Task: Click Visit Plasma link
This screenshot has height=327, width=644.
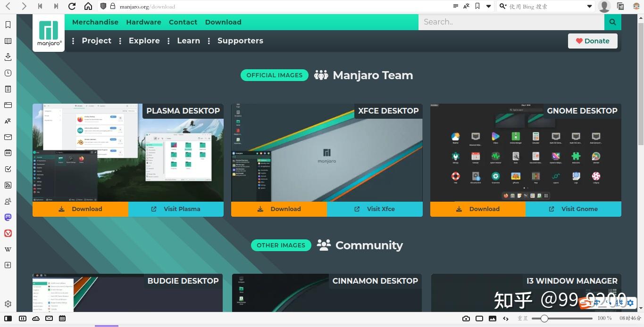Action: pyautogui.click(x=176, y=209)
